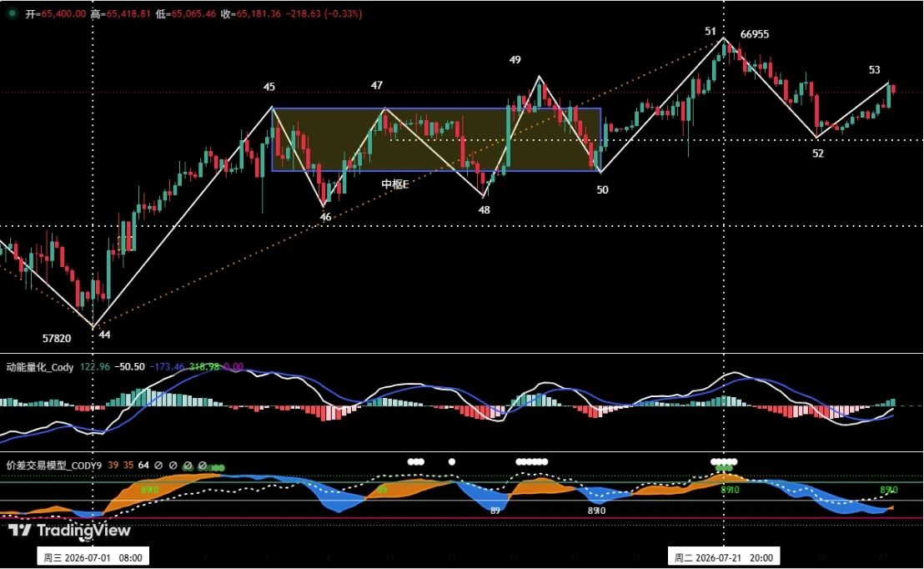Click the green dots beside CODY9 legend

tap(218, 467)
